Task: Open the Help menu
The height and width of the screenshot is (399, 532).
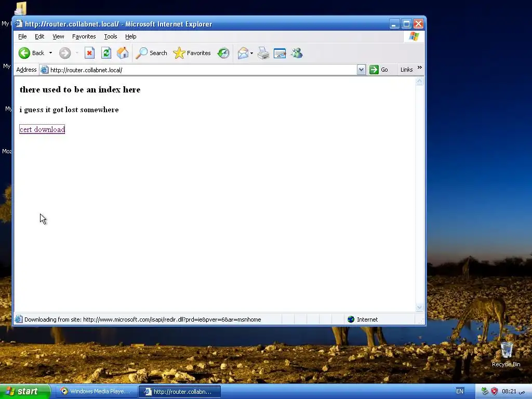Action: 130,36
